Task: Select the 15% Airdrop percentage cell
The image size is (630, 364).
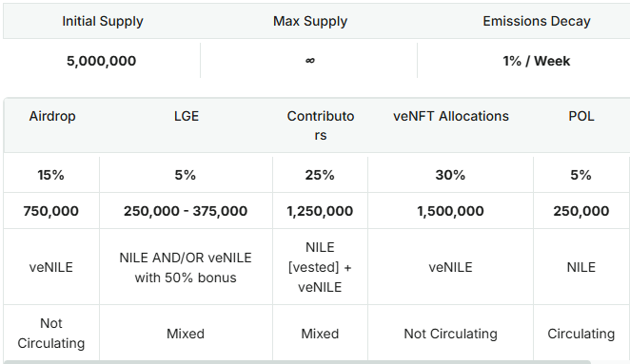Action: click(x=51, y=175)
